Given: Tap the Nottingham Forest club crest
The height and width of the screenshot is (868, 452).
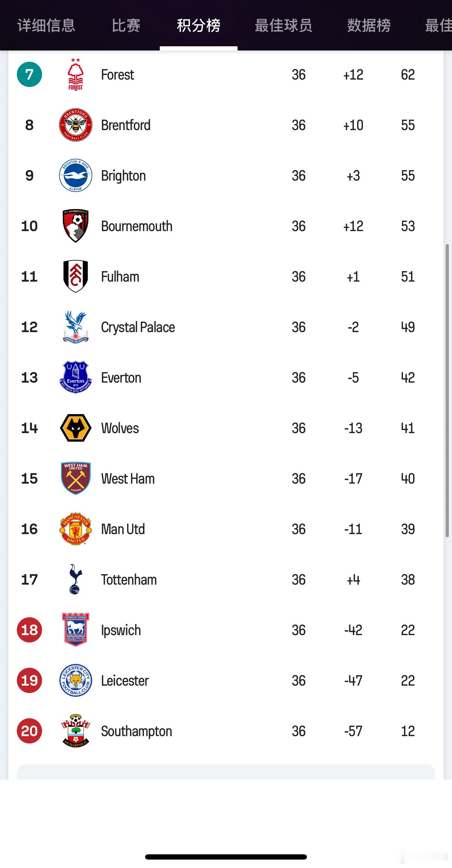Looking at the screenshot, I should 75,74.
